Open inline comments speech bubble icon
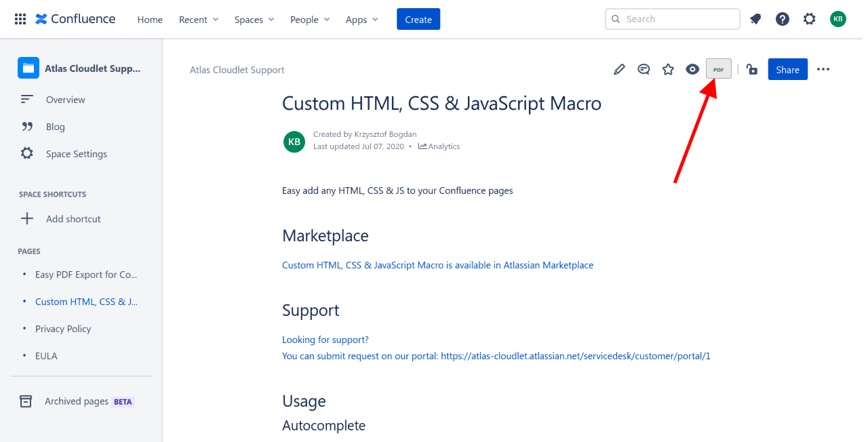This screenshot has width=868, height=442. (644, 69)
